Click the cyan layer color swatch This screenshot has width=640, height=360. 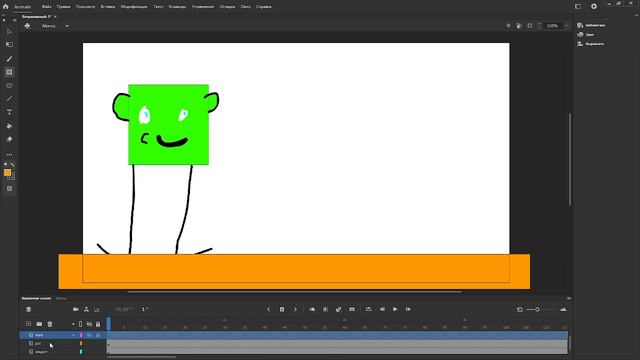[x=81, y=351]
